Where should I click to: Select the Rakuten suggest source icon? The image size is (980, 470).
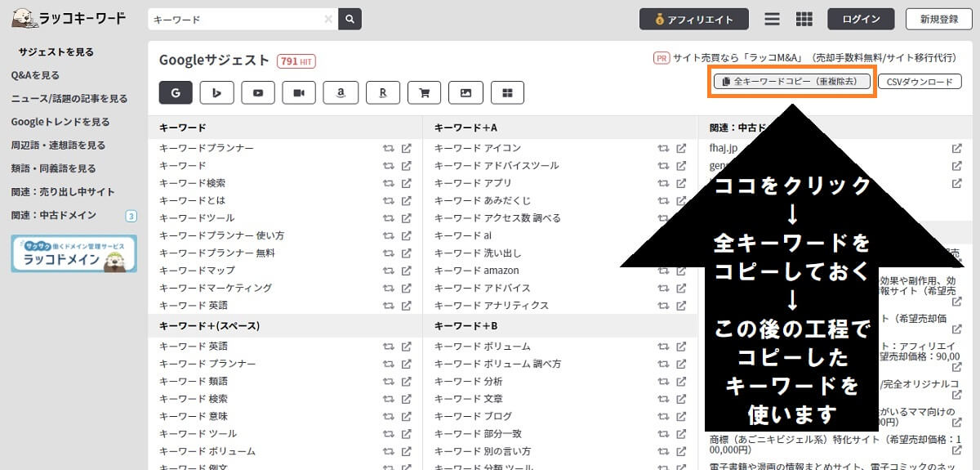(382, 93)
